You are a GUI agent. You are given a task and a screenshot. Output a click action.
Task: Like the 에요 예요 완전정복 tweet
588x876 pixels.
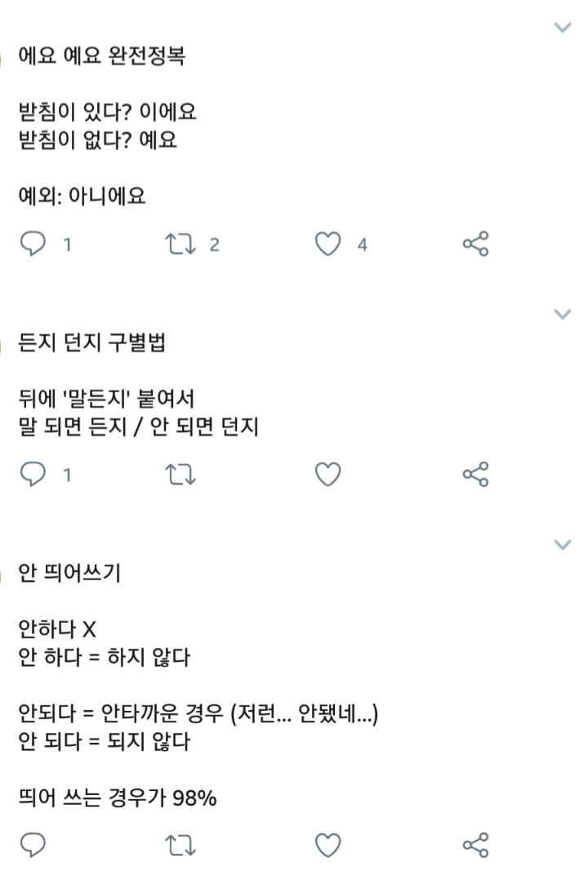[x=327, y=244]
